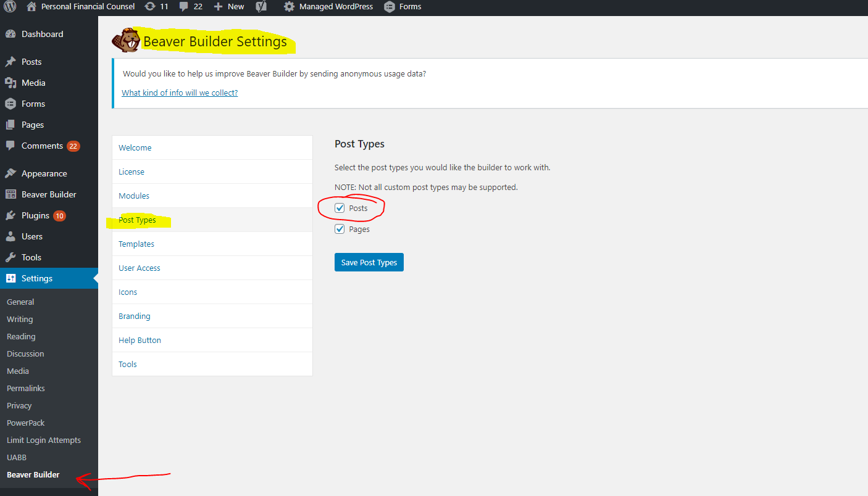Click the Personal Financial Counsel site name
The image size is (868, 496).
(88, 7)
